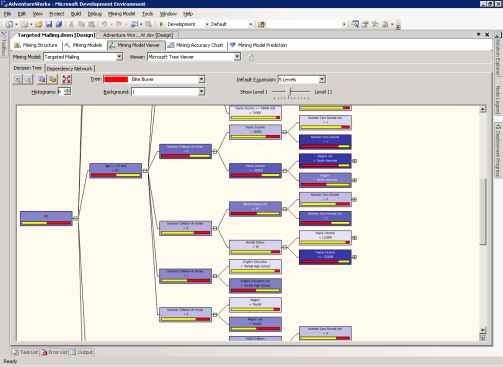Click the icon right of Default configuration dropdown
Screen dimensions: 503x367
point(261,24)
